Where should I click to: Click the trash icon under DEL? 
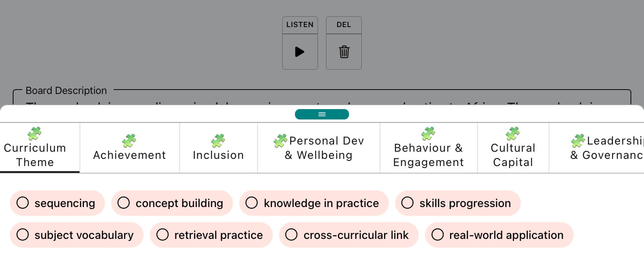click(x=343, y=51)
